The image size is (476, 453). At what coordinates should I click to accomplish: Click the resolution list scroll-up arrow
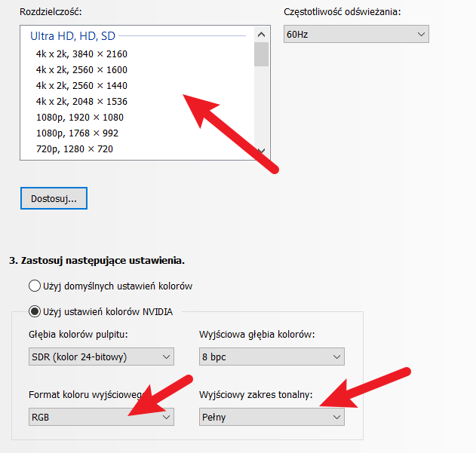pyautogui.click(x=261, y=35)
